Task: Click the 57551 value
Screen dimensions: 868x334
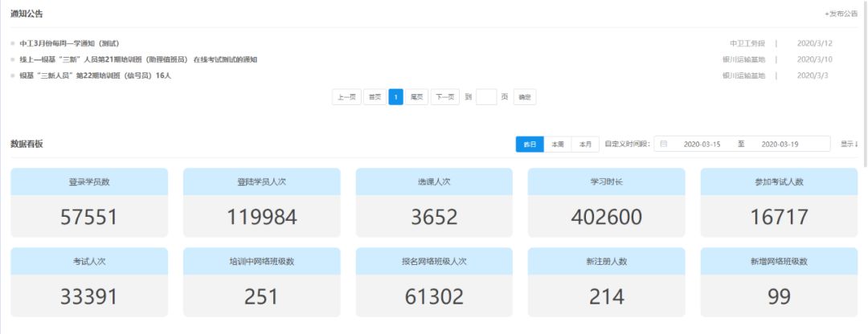Action: [x=89, y=217]
